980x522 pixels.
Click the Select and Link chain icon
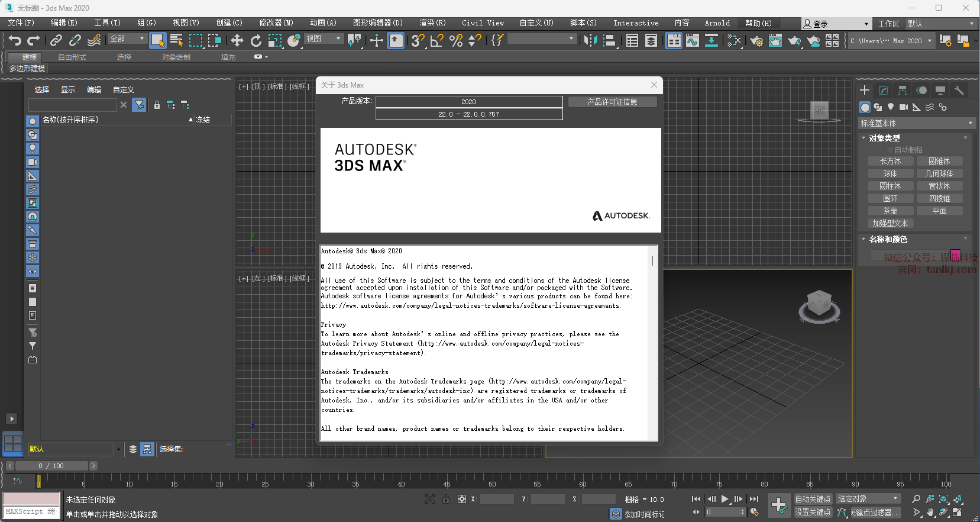pos(56,40)
